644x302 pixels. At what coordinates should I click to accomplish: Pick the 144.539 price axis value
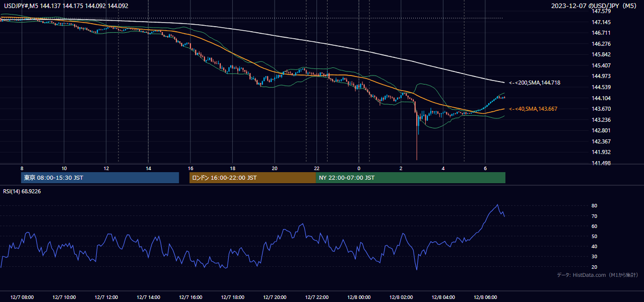pyautogui.click(x=601, y=87)
